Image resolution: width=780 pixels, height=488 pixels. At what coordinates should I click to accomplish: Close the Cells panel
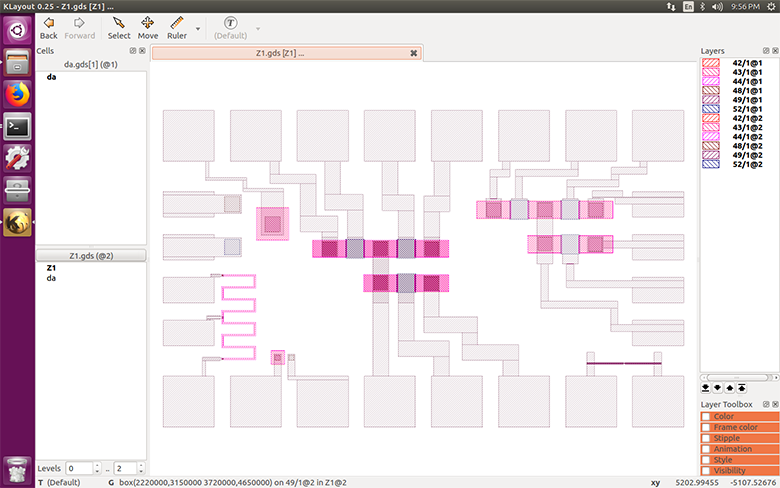pyautogui.click(x=142, y=51)
